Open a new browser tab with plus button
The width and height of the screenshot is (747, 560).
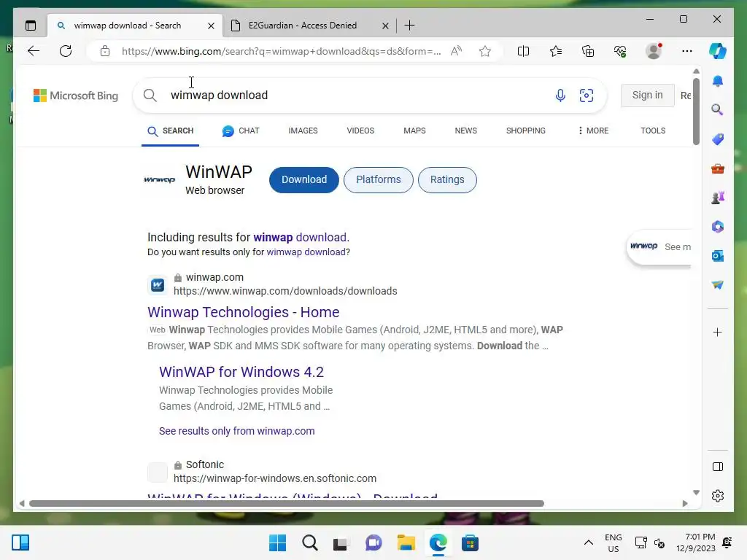click(x=409, y=26)
